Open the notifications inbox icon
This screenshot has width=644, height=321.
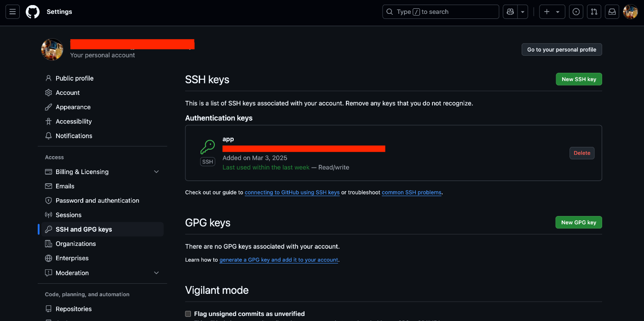click(612, 12)
